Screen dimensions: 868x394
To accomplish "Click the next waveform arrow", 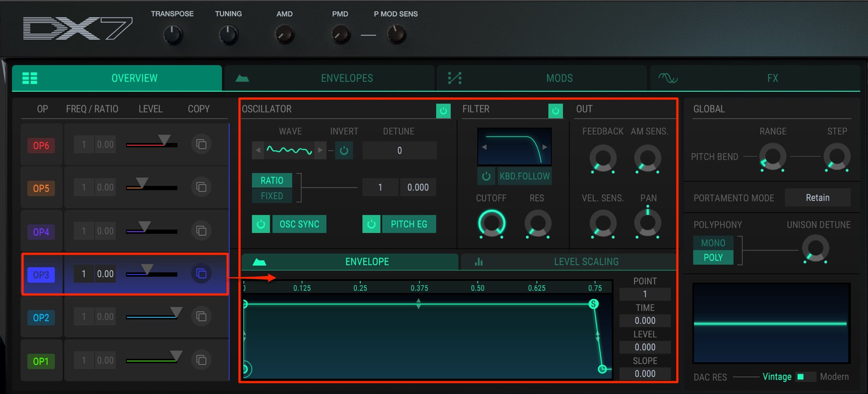I will click(x=320, y=150).
